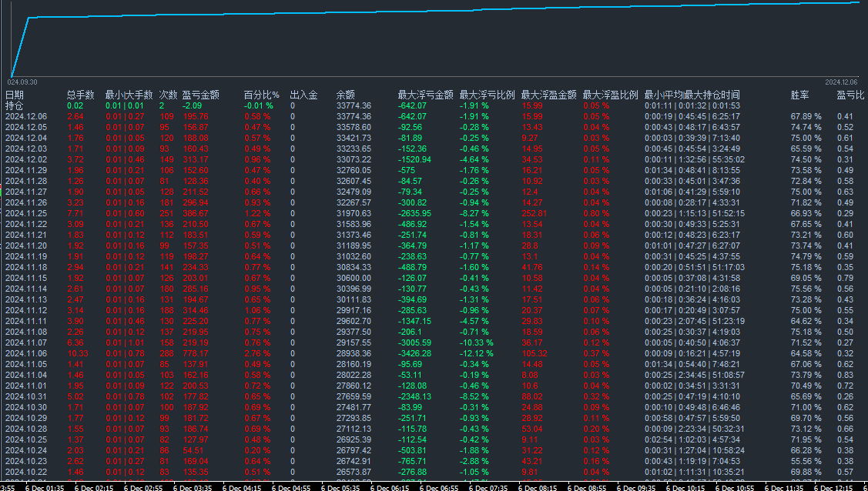Select the 2024.11.20 date row
The width and height of the screenshot is (868, 491).
(x=26, y=246)
